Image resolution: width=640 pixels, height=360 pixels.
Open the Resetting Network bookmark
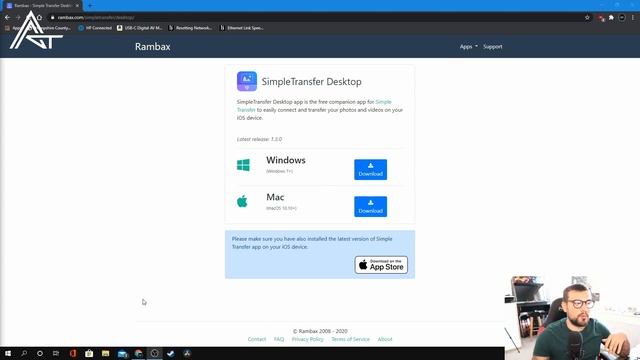tap(190, 28)
